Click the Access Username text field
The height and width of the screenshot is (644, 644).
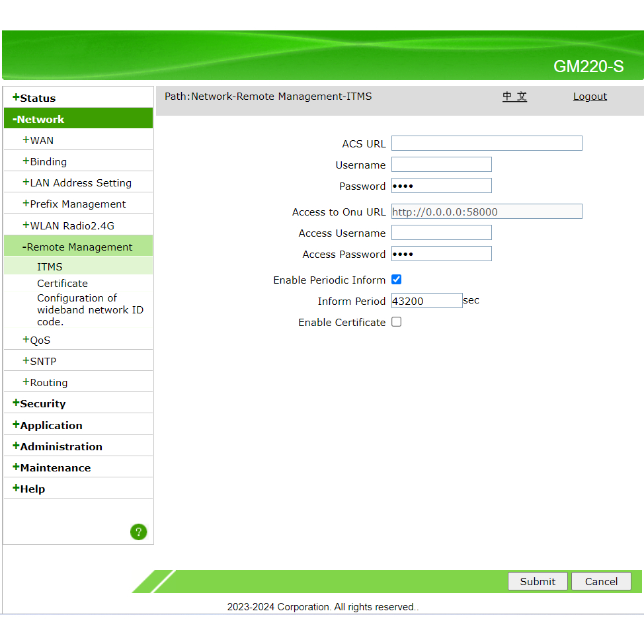[441, 233]
